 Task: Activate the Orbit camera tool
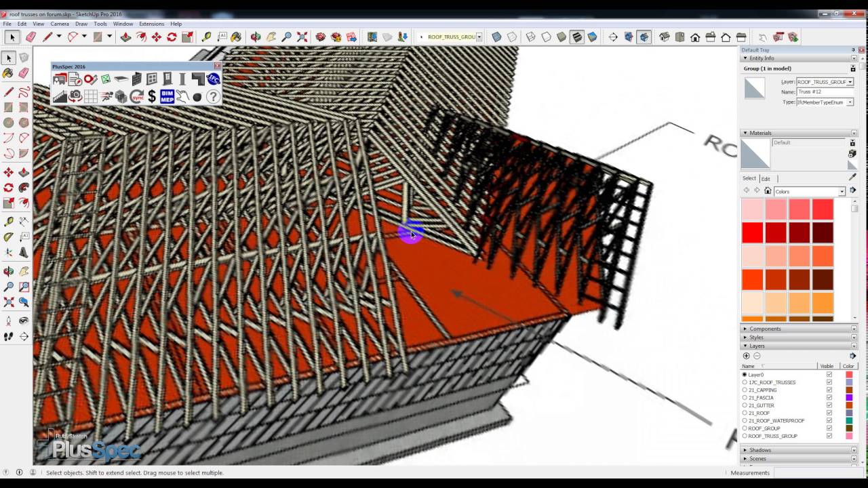click(256, 37)
